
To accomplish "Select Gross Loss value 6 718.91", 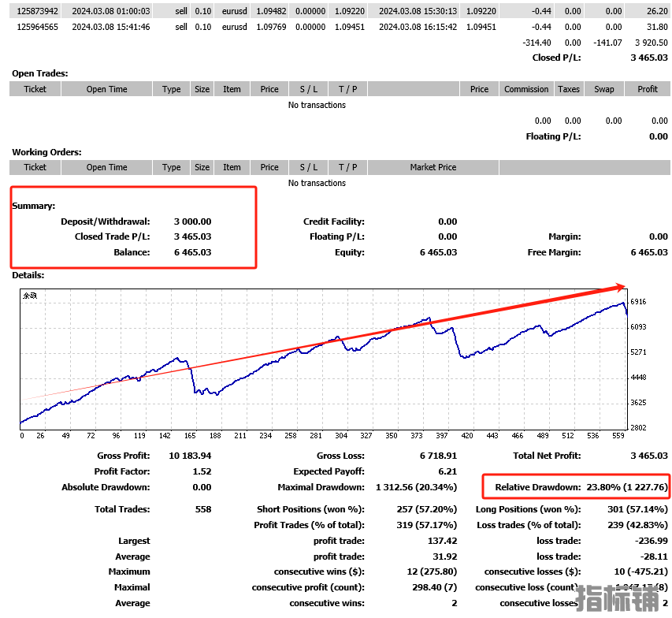I will pyautogui.click(x=439, y=456).
